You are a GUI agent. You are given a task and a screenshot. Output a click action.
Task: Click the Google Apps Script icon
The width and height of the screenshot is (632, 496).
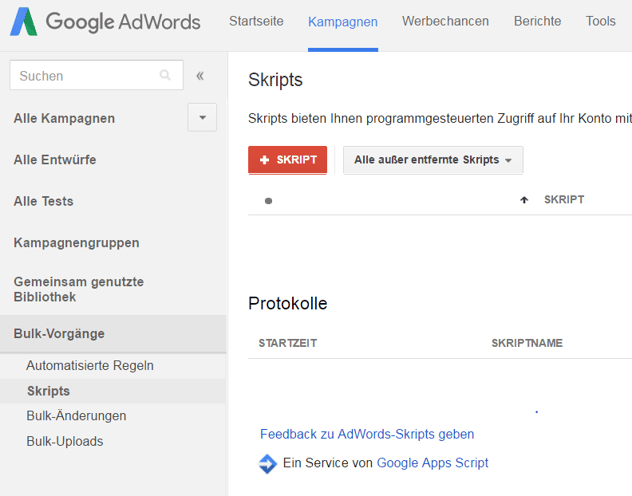click(x=268, y=463)
